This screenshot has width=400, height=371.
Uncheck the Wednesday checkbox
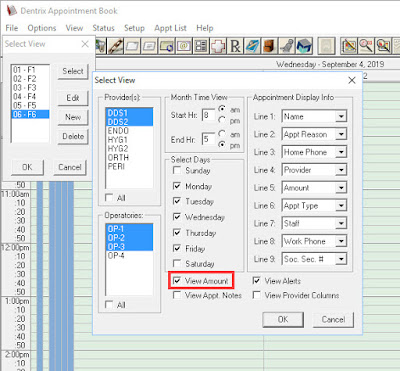point(177,217)
